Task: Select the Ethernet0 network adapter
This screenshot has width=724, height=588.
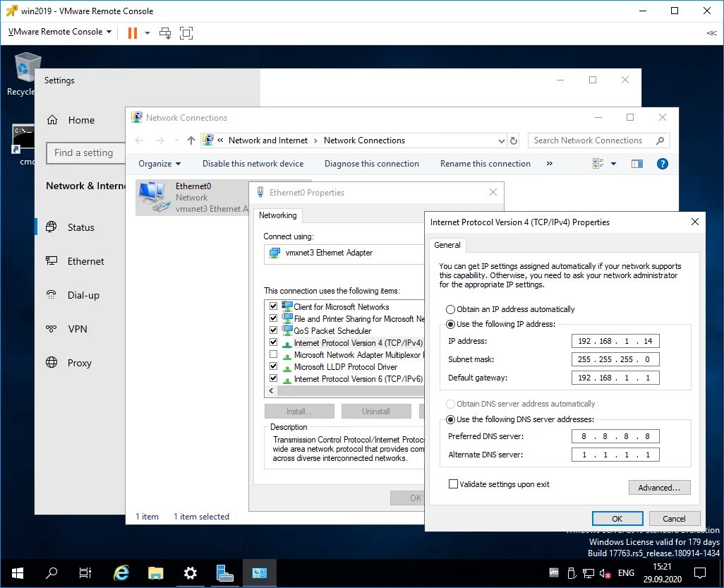Action: tap(192, 198)
